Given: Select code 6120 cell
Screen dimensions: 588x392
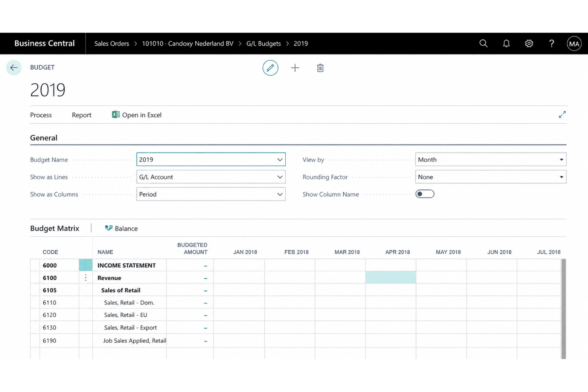Looking at the screenshot, I should pos(59,315).
